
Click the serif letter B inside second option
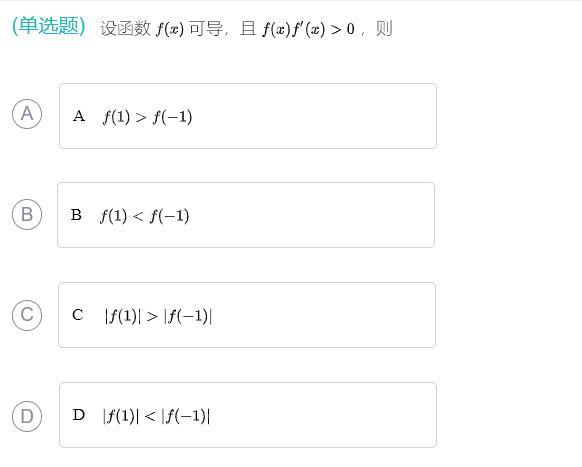(76, 215)
